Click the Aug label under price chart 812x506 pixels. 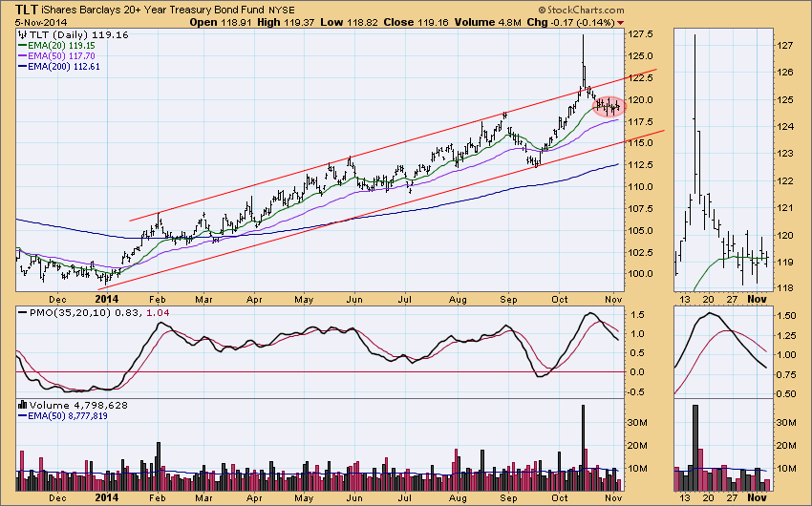pos(458,299)
